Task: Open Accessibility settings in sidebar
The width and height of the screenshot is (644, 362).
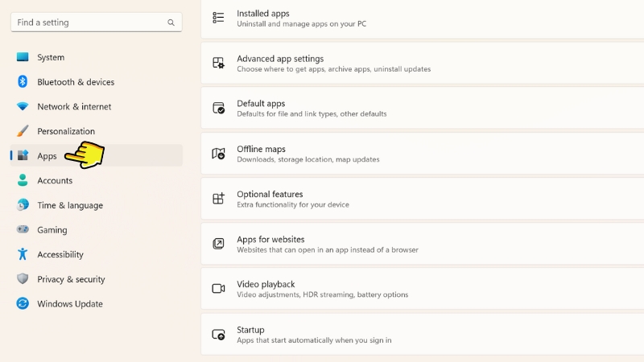Action: (60, 254)
